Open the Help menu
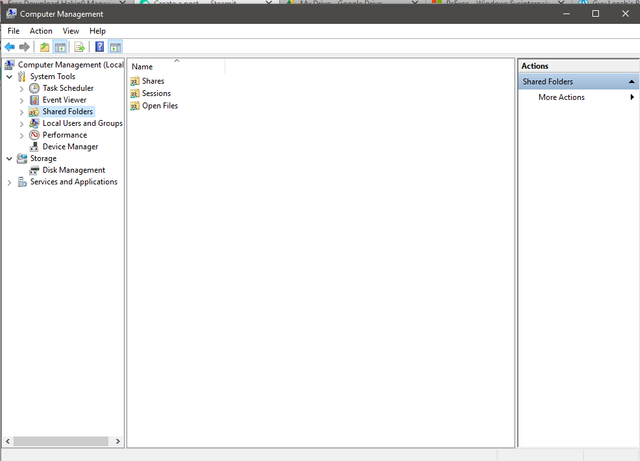Image resolution: width=640 pixels, height=461 pixels. [98, 31]
